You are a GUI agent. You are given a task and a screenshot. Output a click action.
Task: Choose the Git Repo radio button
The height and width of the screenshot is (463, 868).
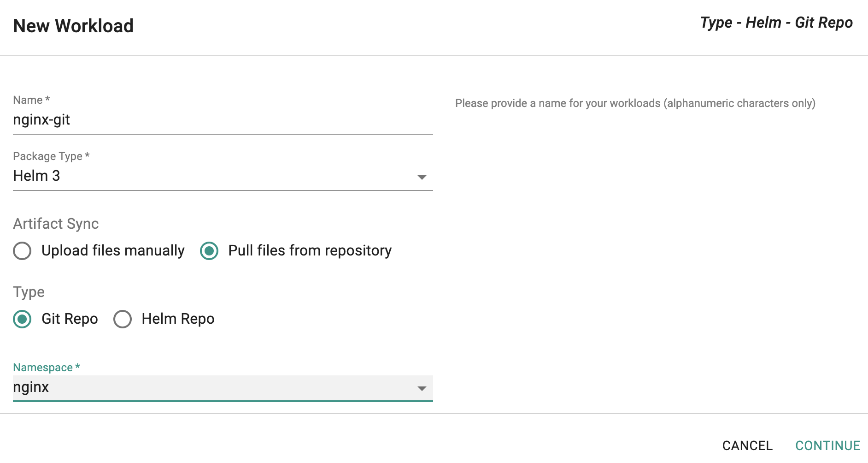pyautogui.click(x=22, y=319)
